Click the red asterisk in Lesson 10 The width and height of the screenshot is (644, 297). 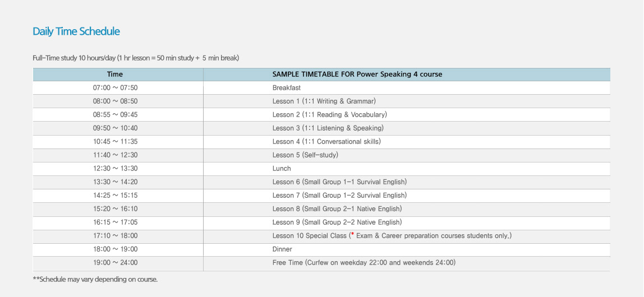(352, 235)
